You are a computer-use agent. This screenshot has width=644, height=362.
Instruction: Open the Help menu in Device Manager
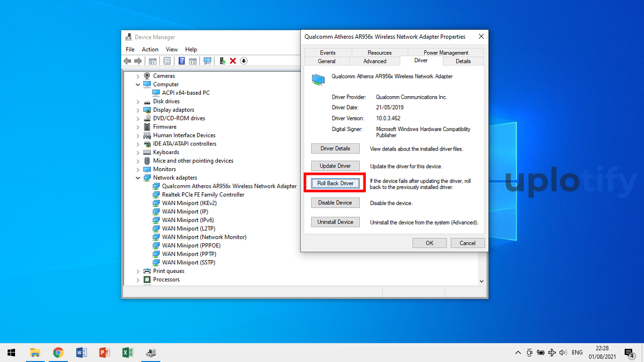pyautogui.click(x=191, y=49)
